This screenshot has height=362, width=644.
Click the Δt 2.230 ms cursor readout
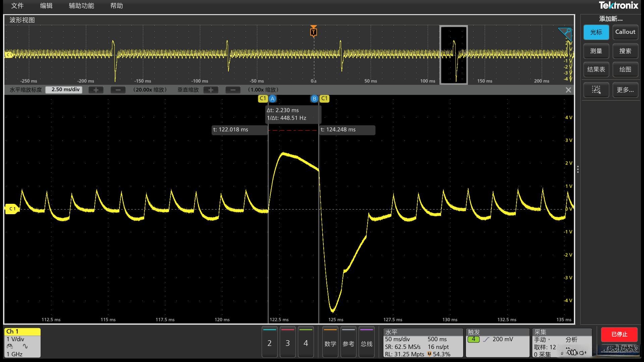283,110
